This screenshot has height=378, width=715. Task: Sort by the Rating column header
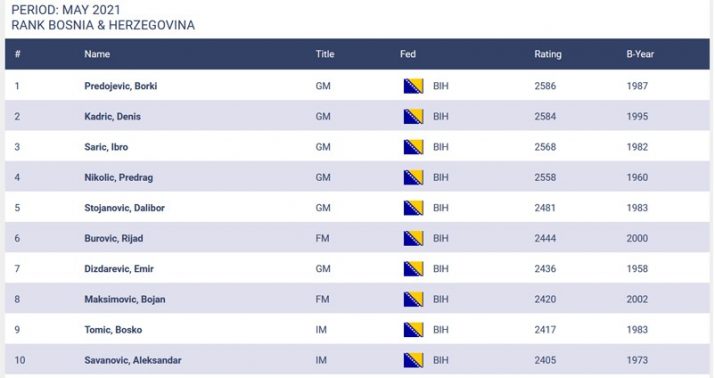tap(548, 54)
